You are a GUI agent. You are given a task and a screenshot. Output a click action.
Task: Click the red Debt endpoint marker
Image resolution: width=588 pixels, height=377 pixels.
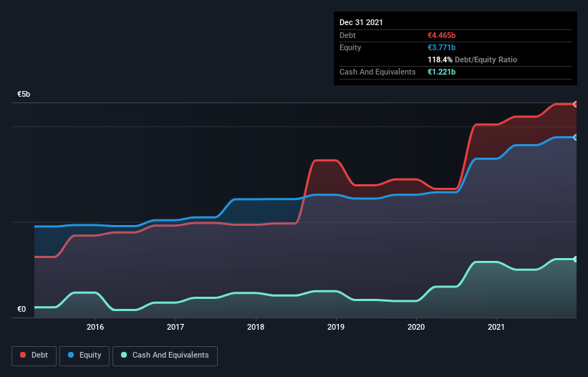click(576, 105)
